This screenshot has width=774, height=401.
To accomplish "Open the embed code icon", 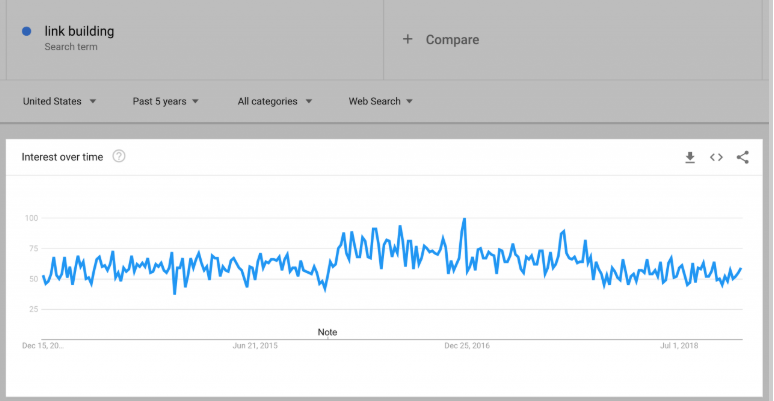I will click(x=716, y=157).
